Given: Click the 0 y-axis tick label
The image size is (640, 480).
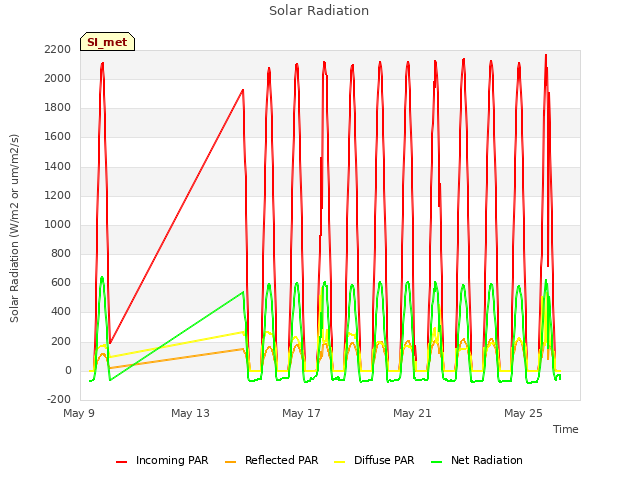Looking at the screenshot, I should [68, 370].
